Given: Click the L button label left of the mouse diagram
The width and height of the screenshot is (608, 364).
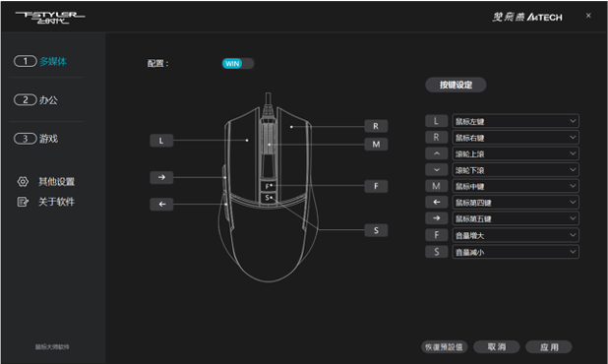Looking at the screenshot, I should pos(161,141).
